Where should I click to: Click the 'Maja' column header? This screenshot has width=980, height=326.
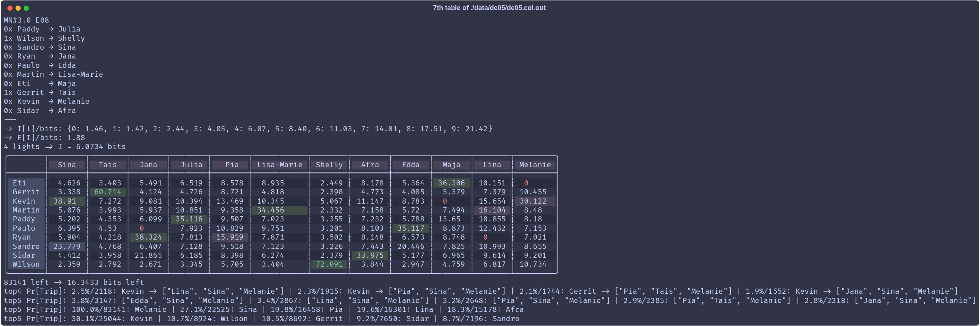[x=451, y=165]
